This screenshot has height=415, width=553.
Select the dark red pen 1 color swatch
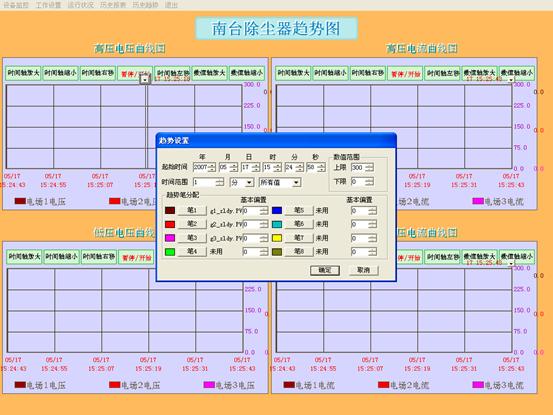point(170,210)
